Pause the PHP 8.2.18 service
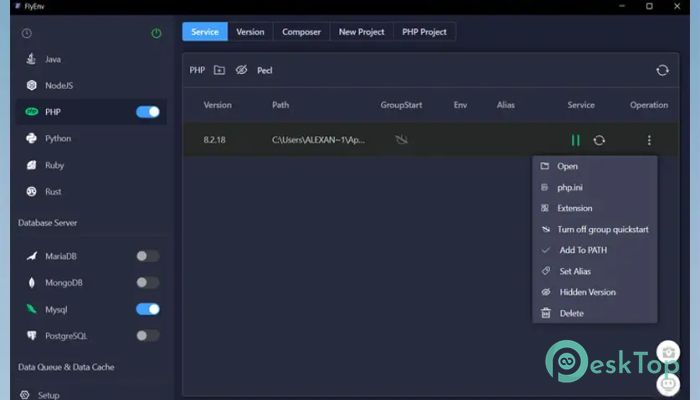The height and width of the screenshot is (400, 700). pos(576,140)
